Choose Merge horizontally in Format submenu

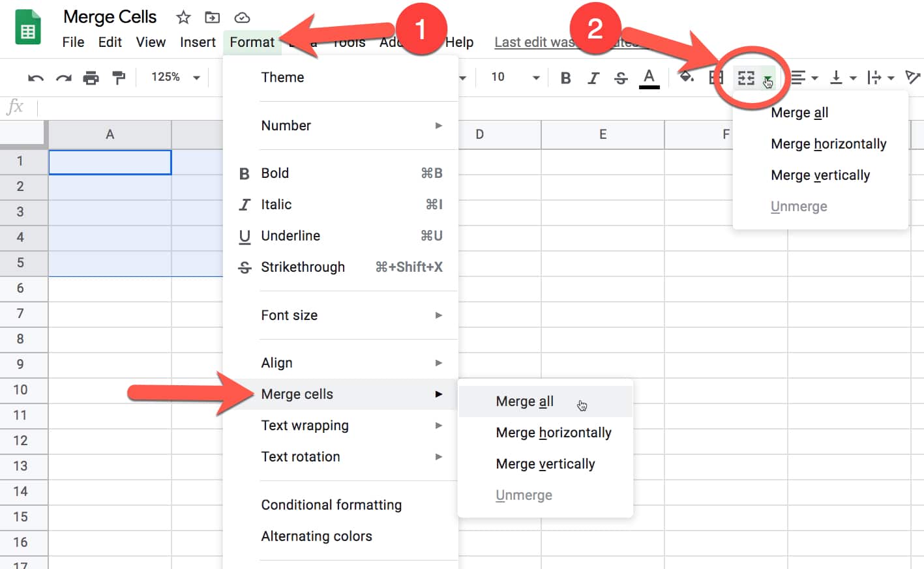click(545, 433)
